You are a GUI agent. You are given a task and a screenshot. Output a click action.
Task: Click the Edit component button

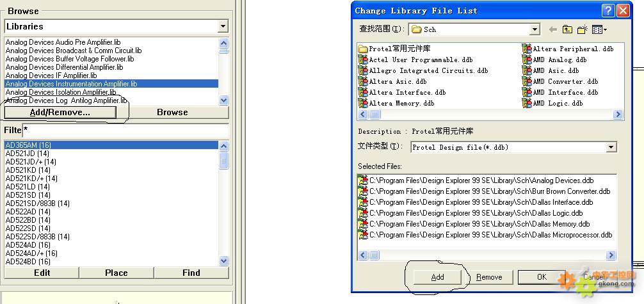pyautogui.click(x=42, y=273)
